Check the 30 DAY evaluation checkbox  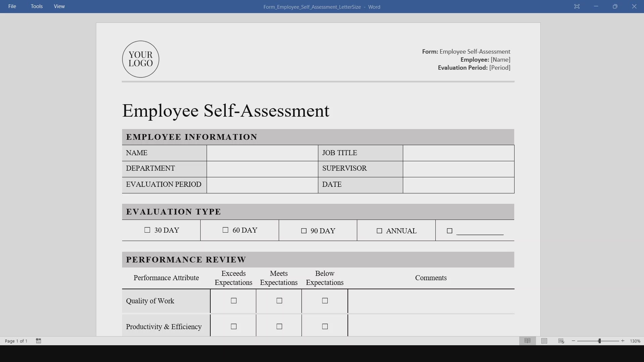147,230
